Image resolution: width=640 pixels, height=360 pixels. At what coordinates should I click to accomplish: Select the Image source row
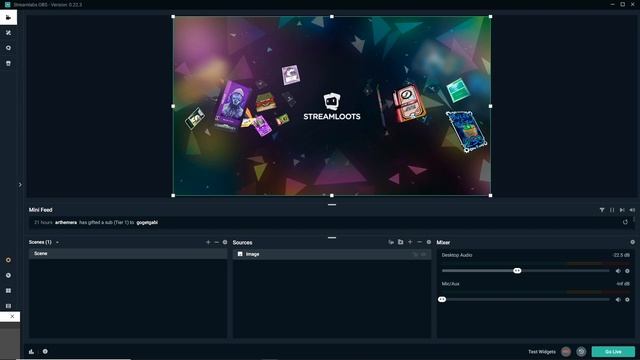coord(332,254)
